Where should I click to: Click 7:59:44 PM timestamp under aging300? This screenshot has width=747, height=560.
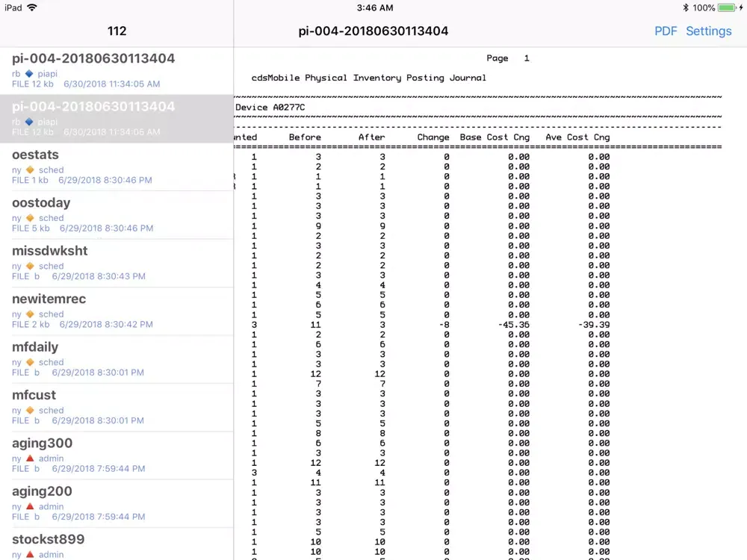99,469
